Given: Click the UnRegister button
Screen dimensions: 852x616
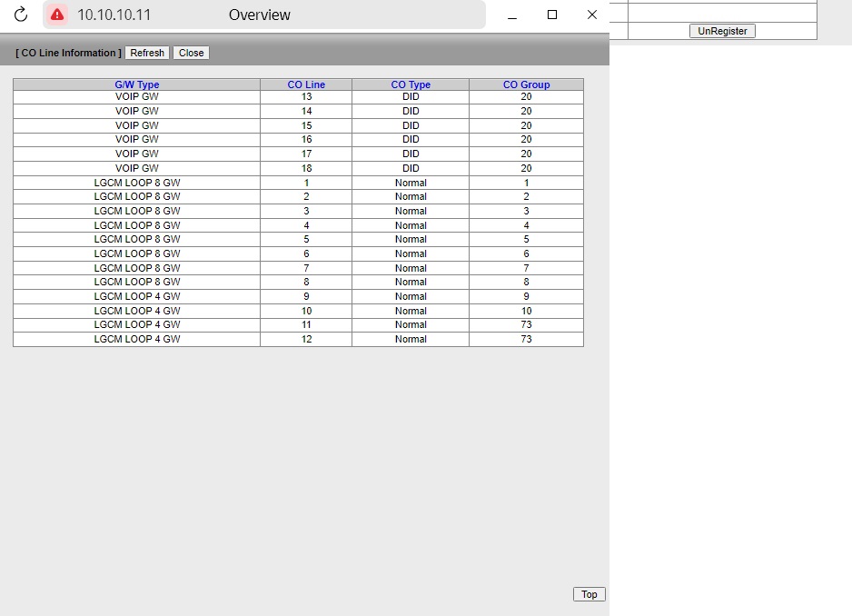Looking at the screenshot, I should [x=722, y=31].
